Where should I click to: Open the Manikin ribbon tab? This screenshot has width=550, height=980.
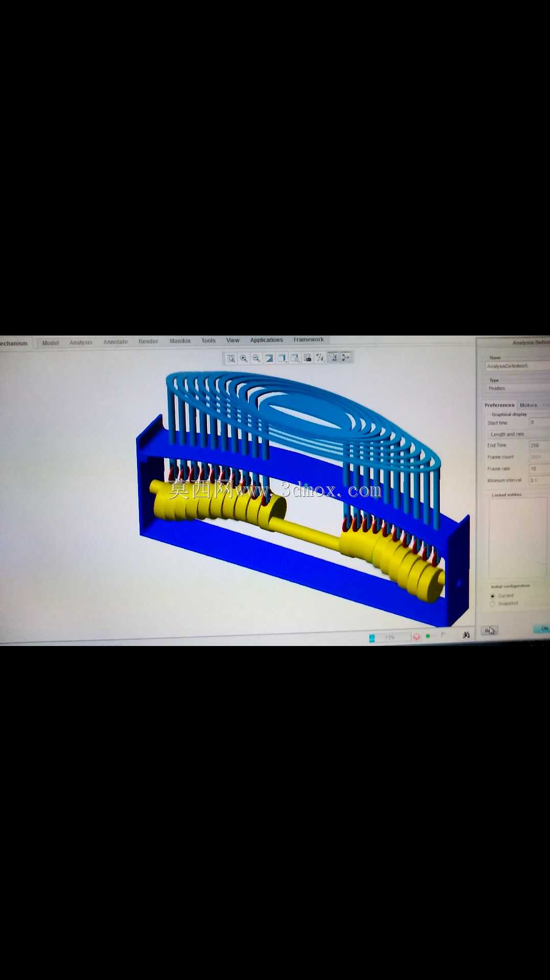tap(180, 341)
